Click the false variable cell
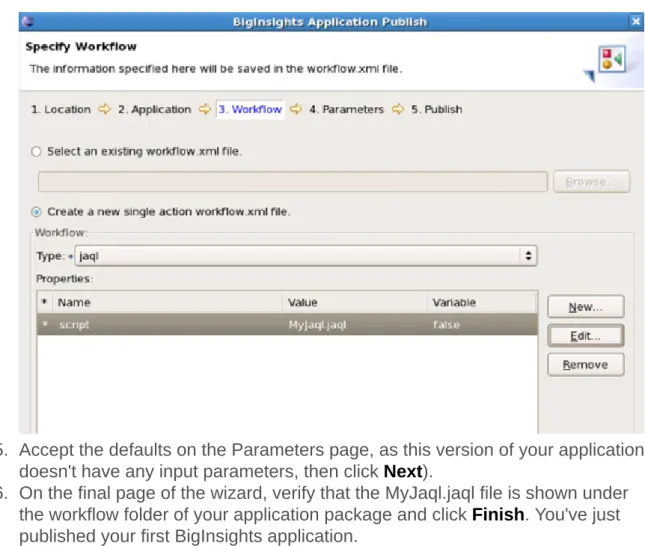The height and width of the screenshot is (546, 645). 446,325
